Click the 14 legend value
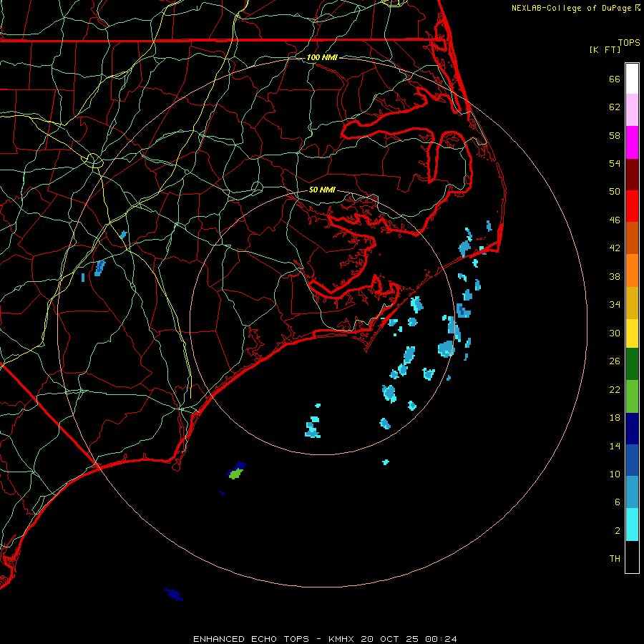 tap(615, 446)
